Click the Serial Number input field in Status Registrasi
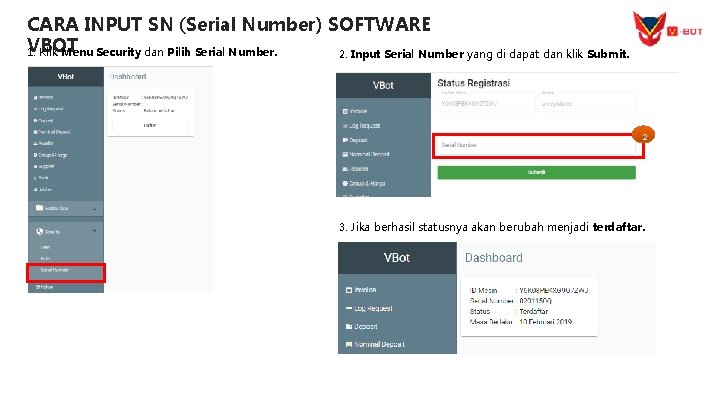The image size is (720, 405). [x=538, y=146]
